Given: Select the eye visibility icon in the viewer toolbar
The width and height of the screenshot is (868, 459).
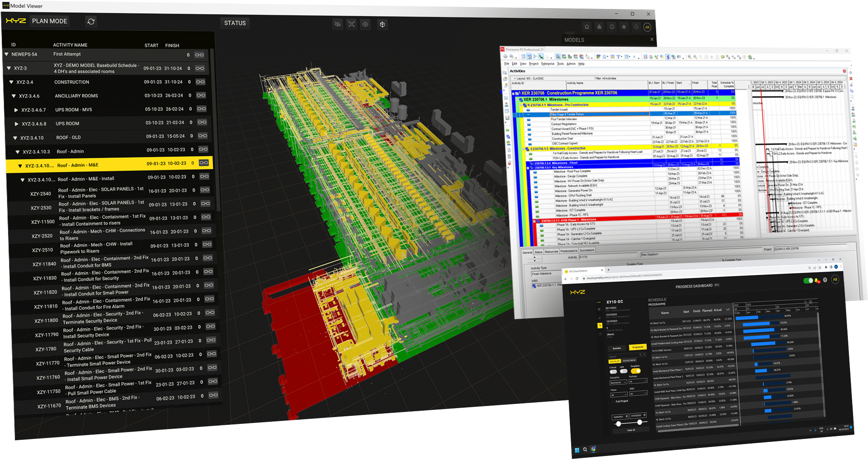Looking at the screenshot, I should (x=366, y=24).
